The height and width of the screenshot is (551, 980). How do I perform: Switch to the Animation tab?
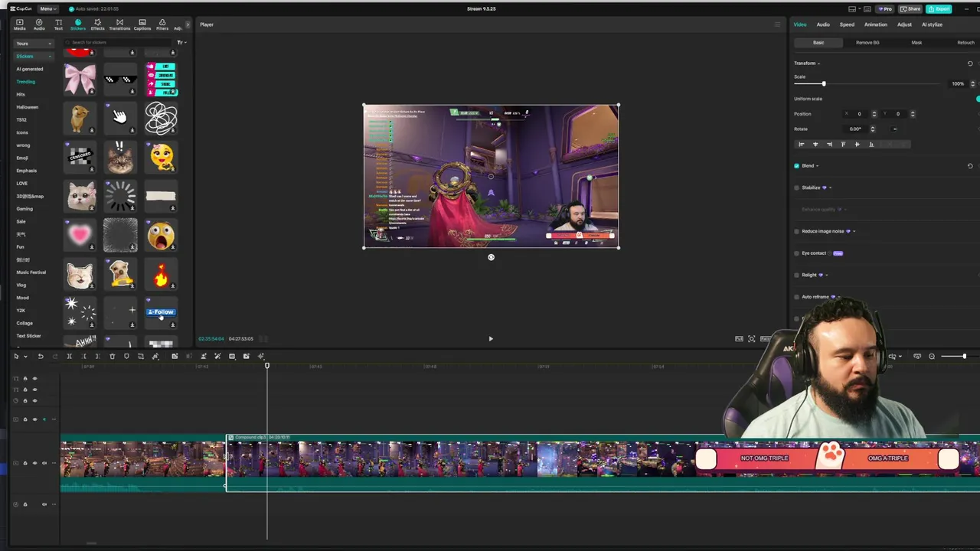[x=876, y=24]
